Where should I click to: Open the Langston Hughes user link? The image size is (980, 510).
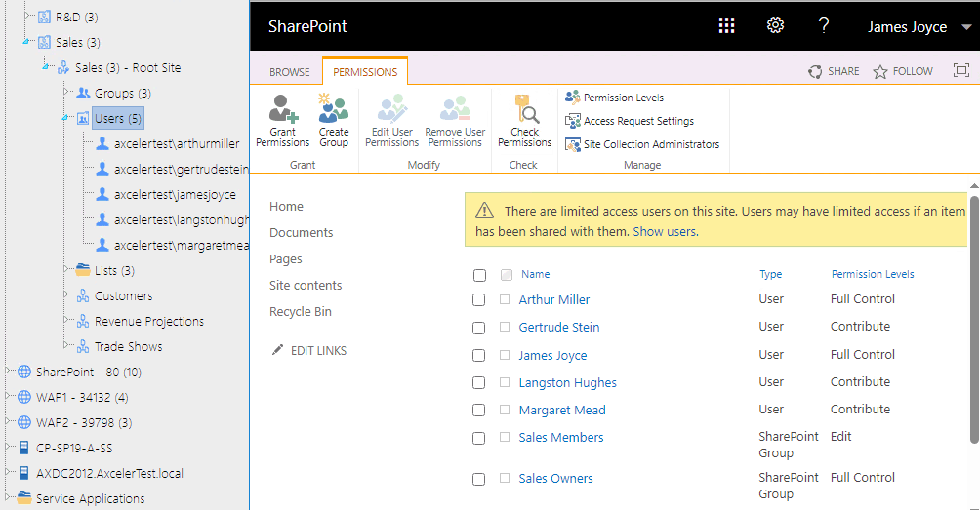pos(567,383)
